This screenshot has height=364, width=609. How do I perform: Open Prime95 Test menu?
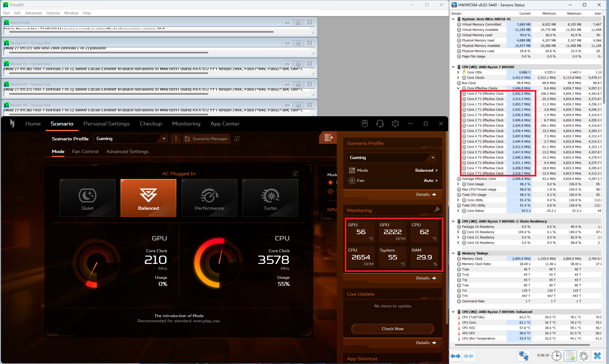(x=6, y=13)
